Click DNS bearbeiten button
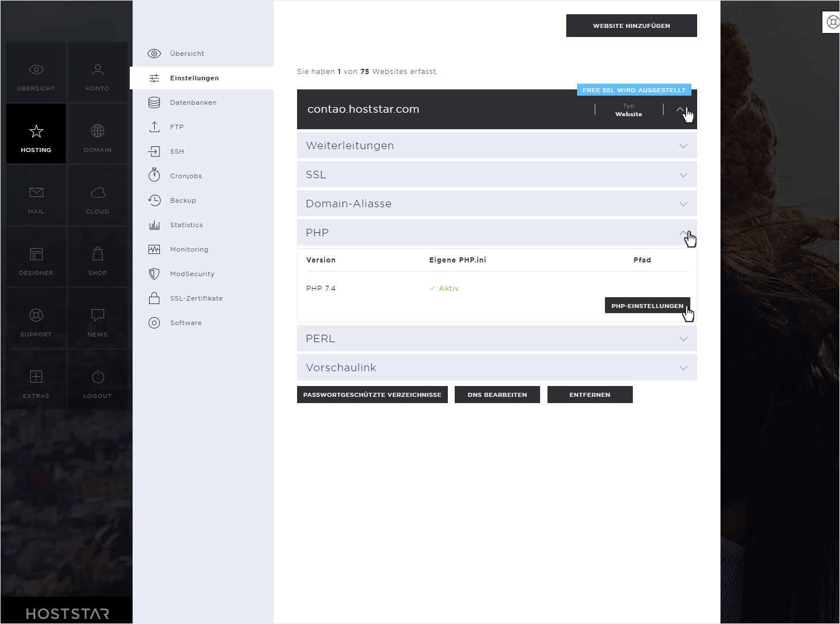This screenshot has height=624, width=840. coord(497,395)
